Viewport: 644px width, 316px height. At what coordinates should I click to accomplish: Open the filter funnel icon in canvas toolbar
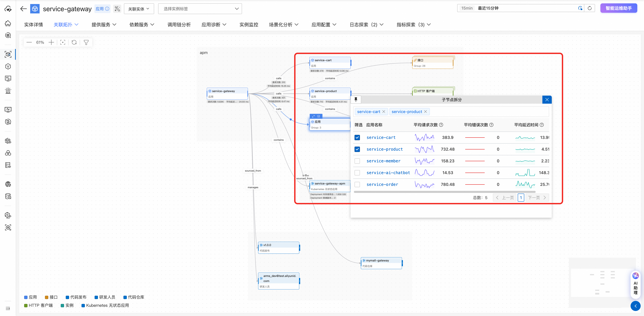[86, 42]
